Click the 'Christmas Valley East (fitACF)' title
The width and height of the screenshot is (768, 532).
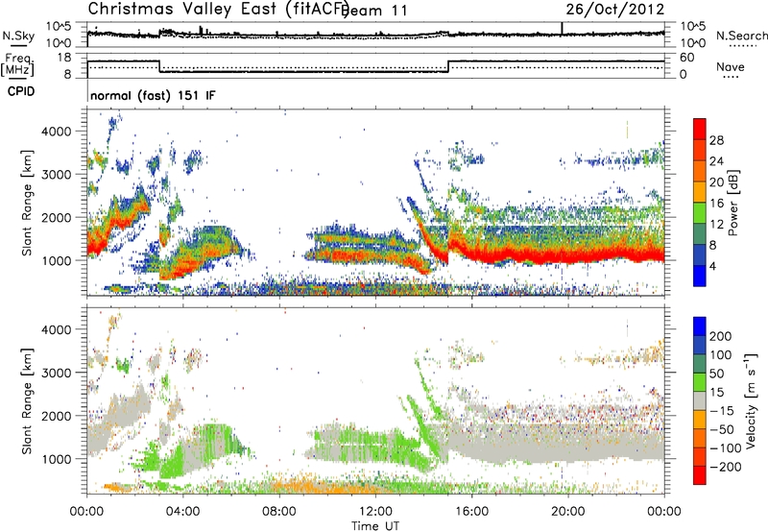click(x=219, y=10)
